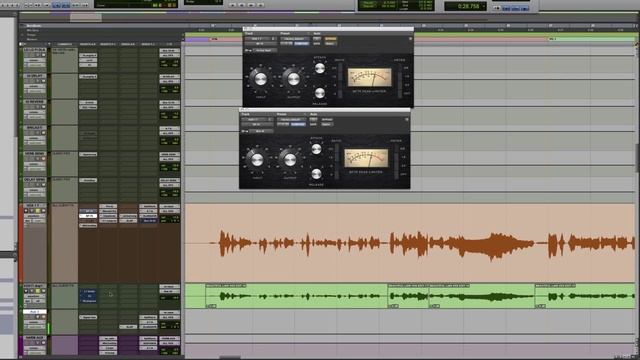Image resolution: width=640 pixels, height=360 pixels.
Task: Click the Input knob in top BF76
Action: click(260, 79)
